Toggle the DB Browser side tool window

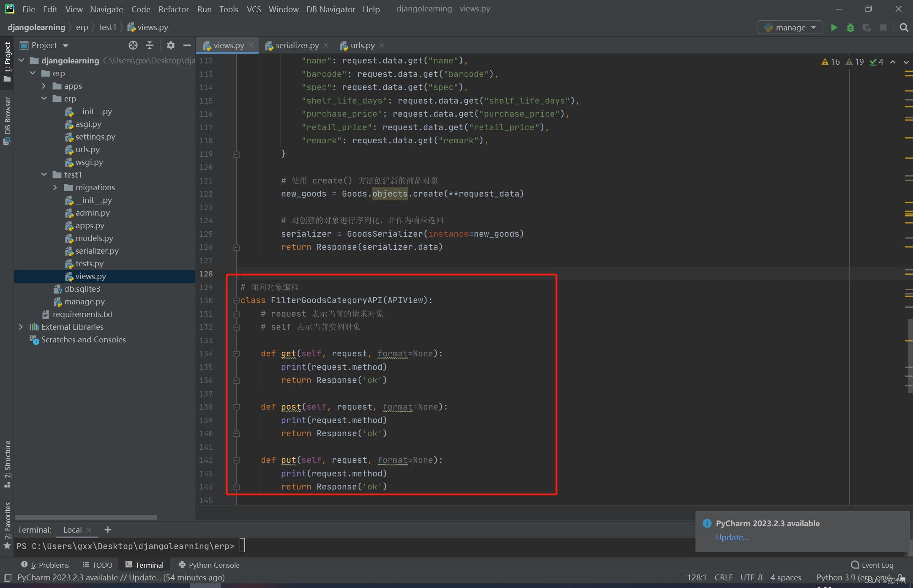[x=7, y=120]
